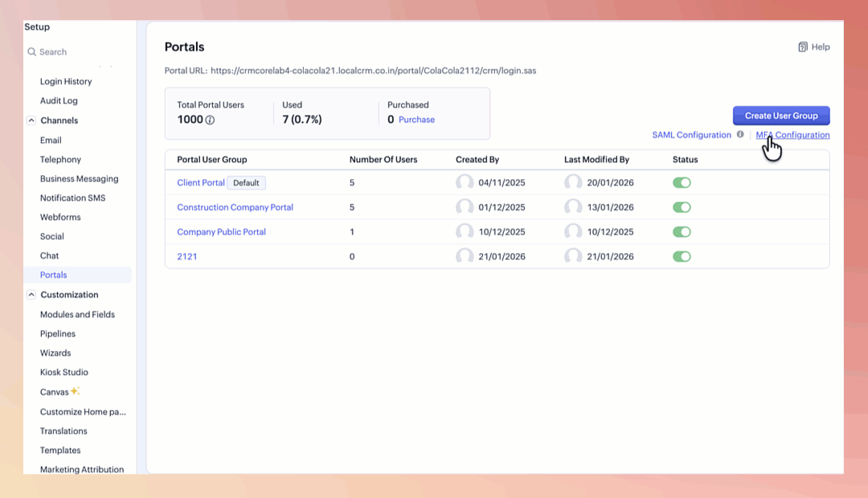This screenshot has width=868, height=498.
Task: Click info icon beside Total Portal Users count
Action: (x=210, y=120)
